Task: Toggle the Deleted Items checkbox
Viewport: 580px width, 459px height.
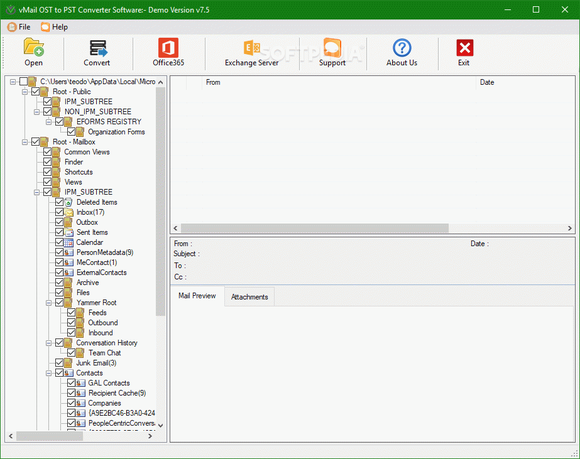Action: (59, 202)
